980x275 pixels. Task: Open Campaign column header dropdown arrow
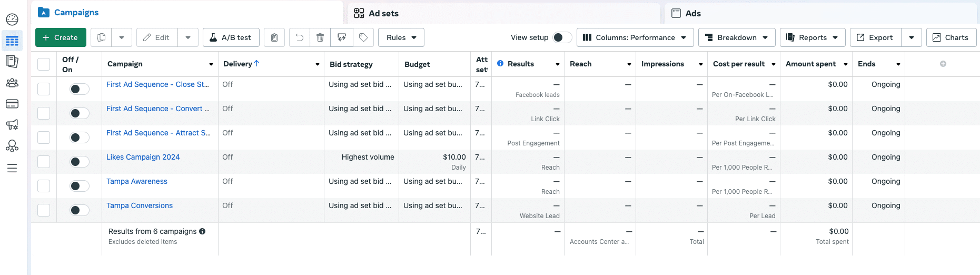(x=211, y=64)
